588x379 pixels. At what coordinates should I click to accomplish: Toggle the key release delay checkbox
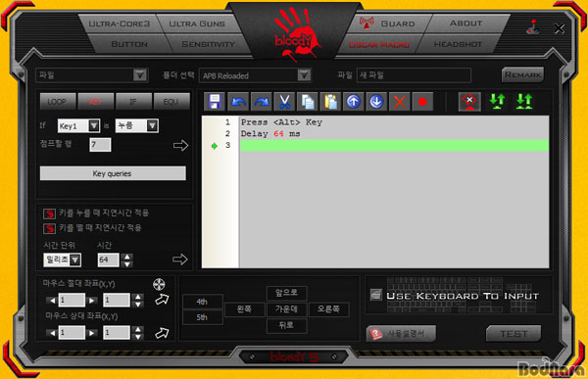tap(50, 228)
